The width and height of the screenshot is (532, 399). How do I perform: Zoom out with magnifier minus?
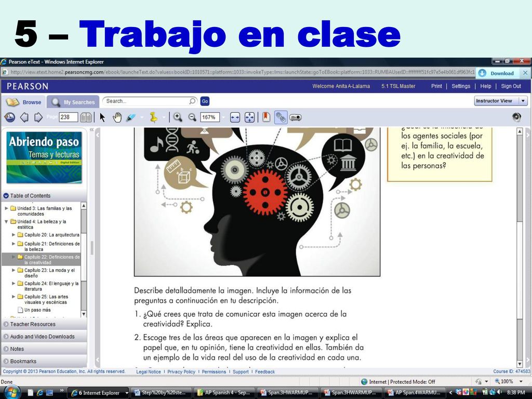pos(192,117)
